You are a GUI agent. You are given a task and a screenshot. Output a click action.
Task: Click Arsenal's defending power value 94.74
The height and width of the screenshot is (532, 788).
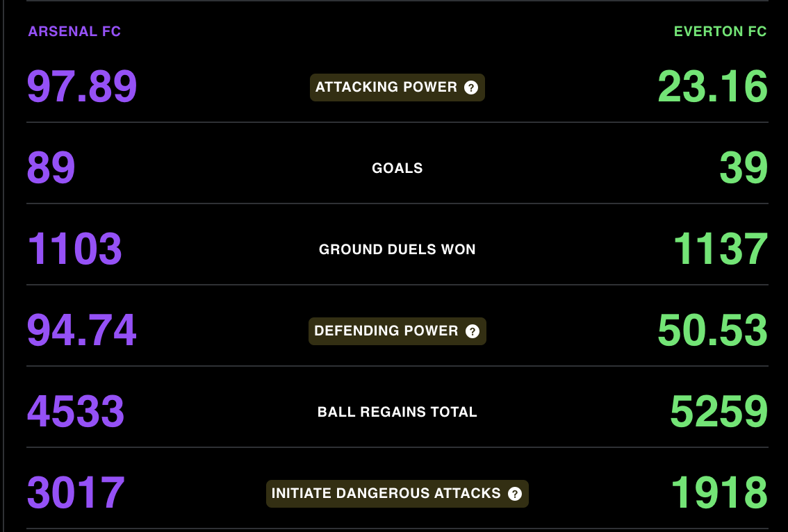point(81,330)
